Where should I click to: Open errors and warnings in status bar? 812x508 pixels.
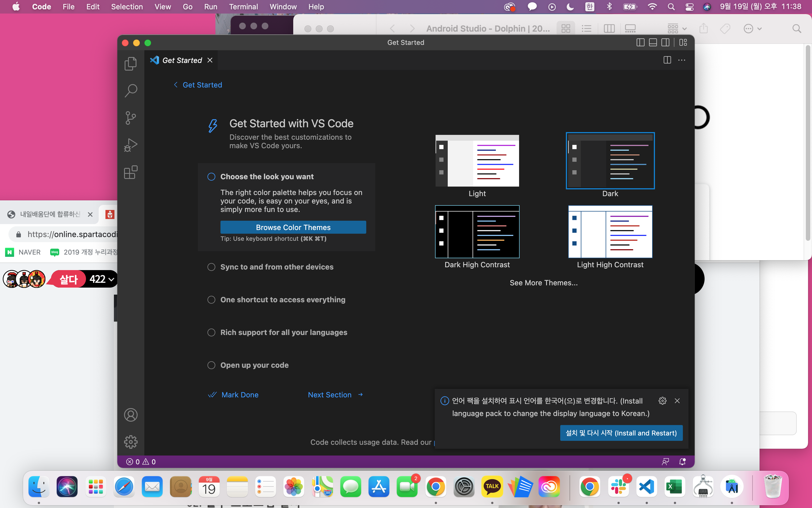pos(141,462)
